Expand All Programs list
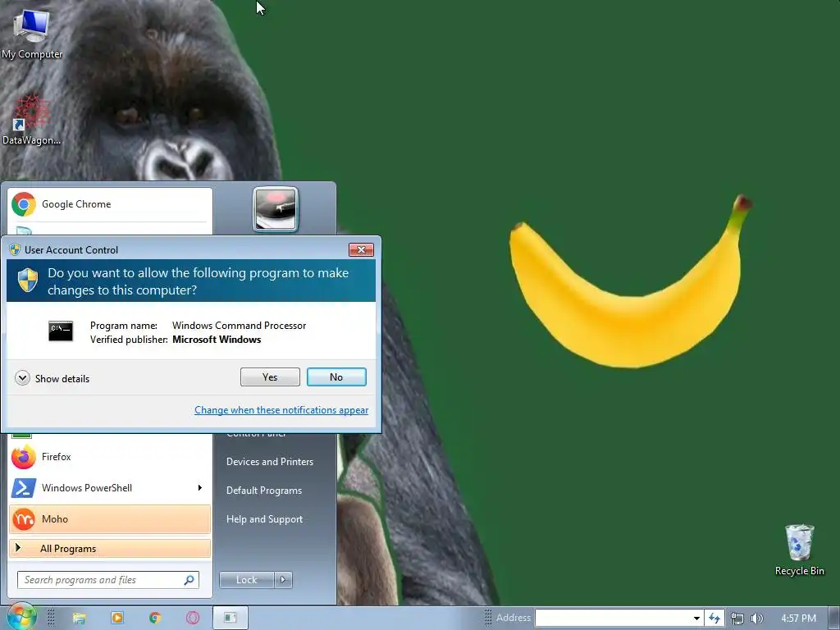 (x=110, y=549)
